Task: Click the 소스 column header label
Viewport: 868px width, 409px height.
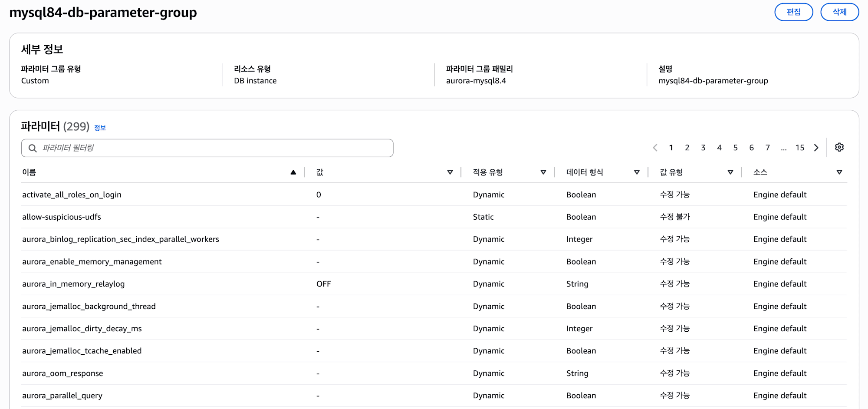Action: (760, 172)
